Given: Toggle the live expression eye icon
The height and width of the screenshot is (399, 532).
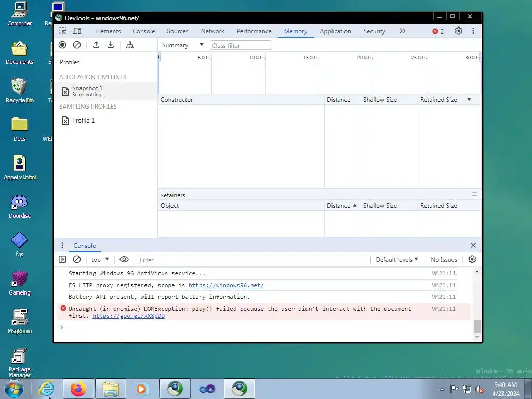Looking at the screenshot, I should click(124, 260).
